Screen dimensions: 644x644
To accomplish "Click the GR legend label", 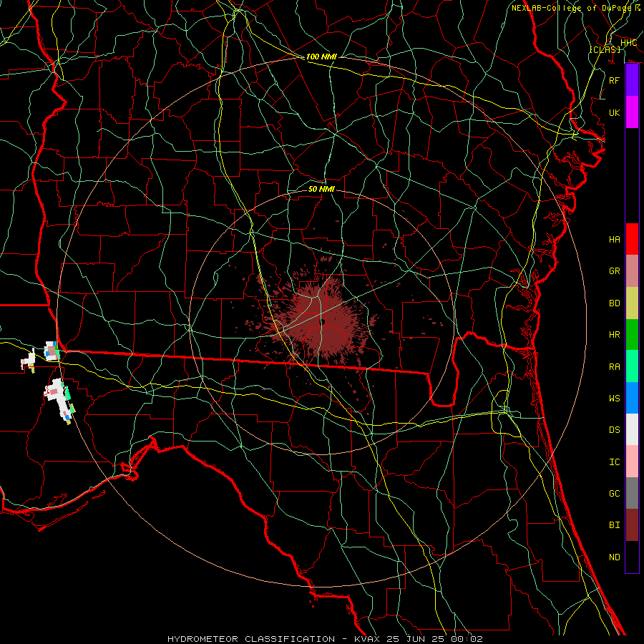I will [614, 271].
